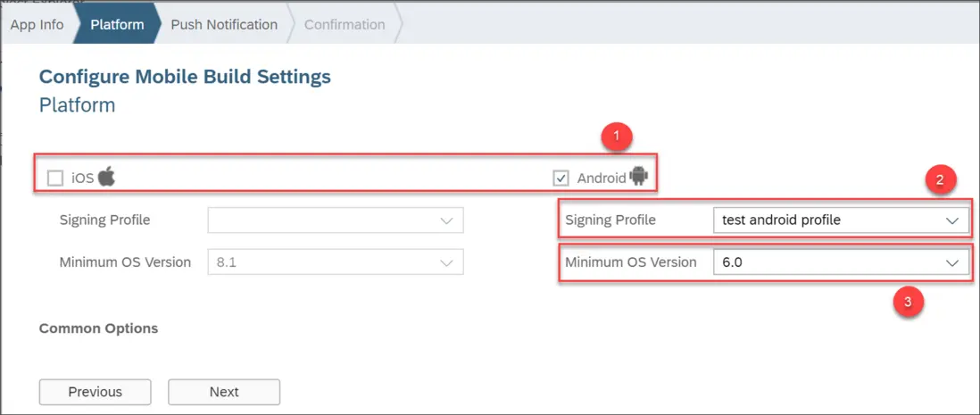Switch to the Push Notification step
This screenshot has height=415, width=980.
[x=224, y=24]
